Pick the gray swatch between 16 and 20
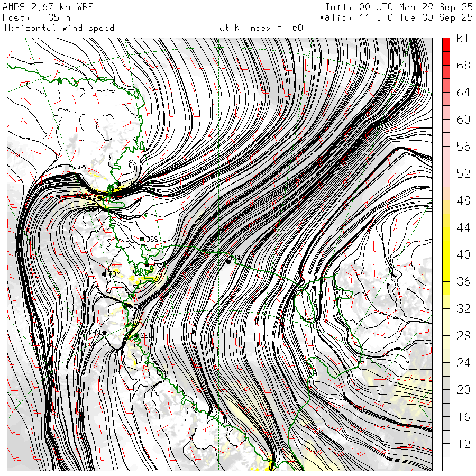 (x=446, y=410)
